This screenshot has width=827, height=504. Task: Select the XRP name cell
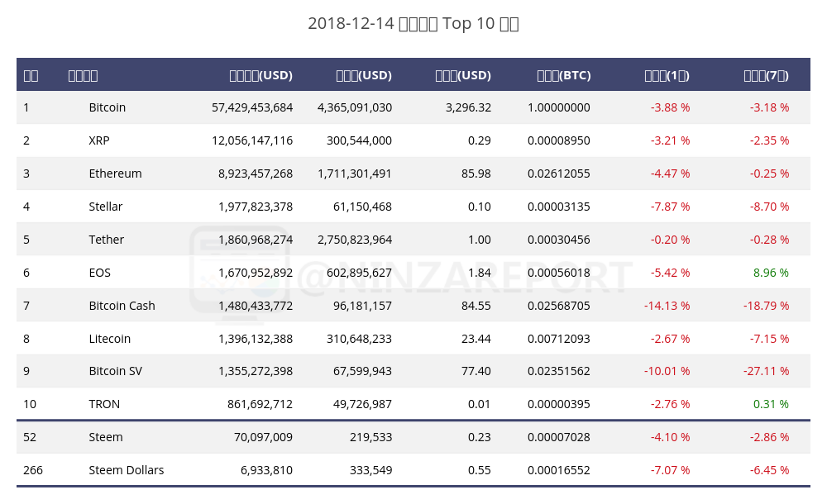coord(99,140)
